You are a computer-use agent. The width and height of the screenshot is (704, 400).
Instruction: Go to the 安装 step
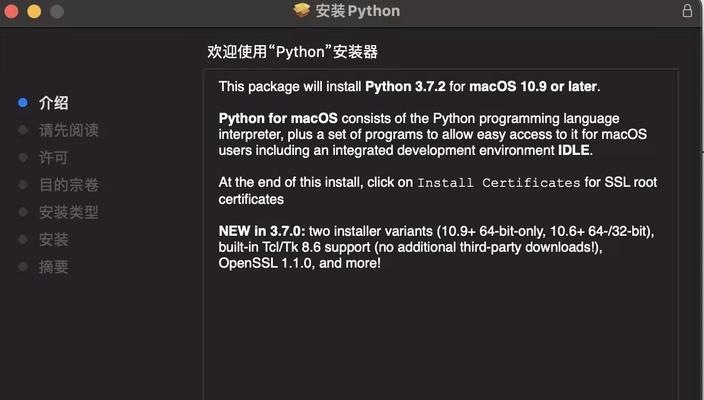(x=53, y=239)
